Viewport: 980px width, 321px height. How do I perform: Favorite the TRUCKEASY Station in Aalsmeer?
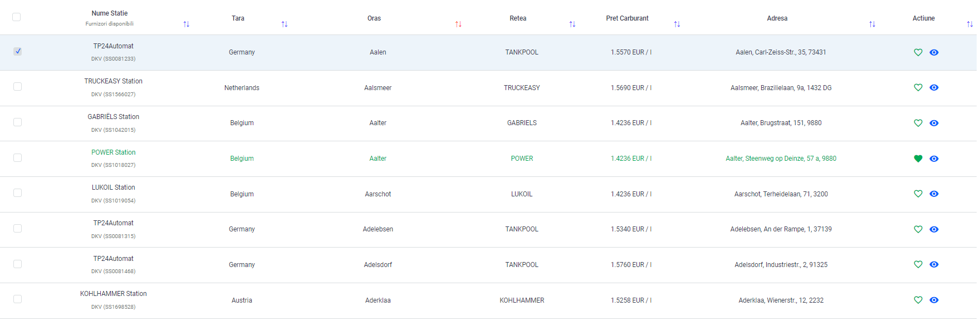click(x=918, y=87)
